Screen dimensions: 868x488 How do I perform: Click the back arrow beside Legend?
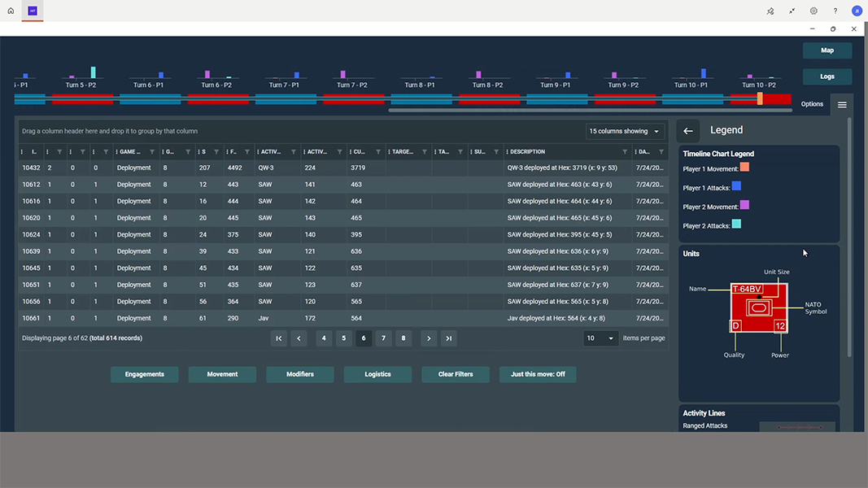[x=688, y=130]
